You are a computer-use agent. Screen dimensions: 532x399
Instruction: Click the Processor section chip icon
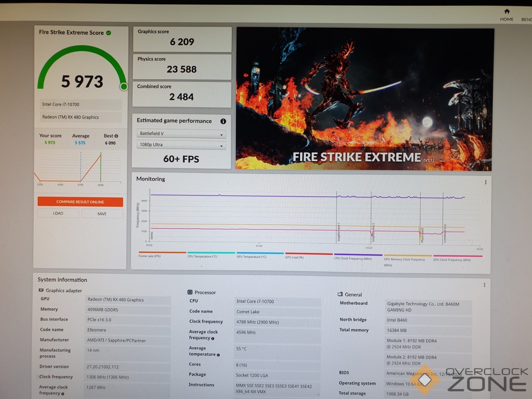(190, 292)
